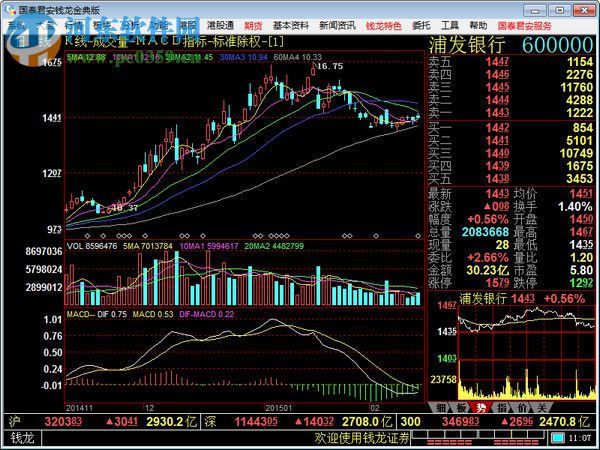Select the 卖五 1447 ask row
600x450 pixels.
510,62
